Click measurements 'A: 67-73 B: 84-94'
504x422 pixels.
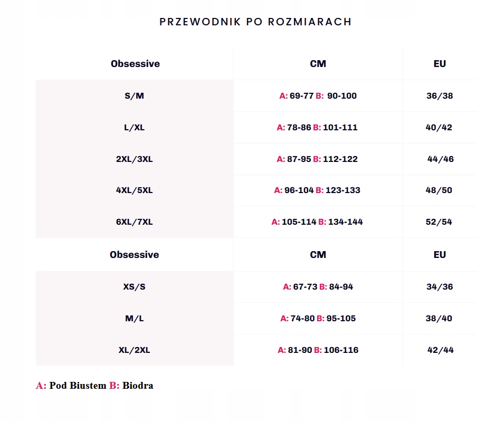318,287
